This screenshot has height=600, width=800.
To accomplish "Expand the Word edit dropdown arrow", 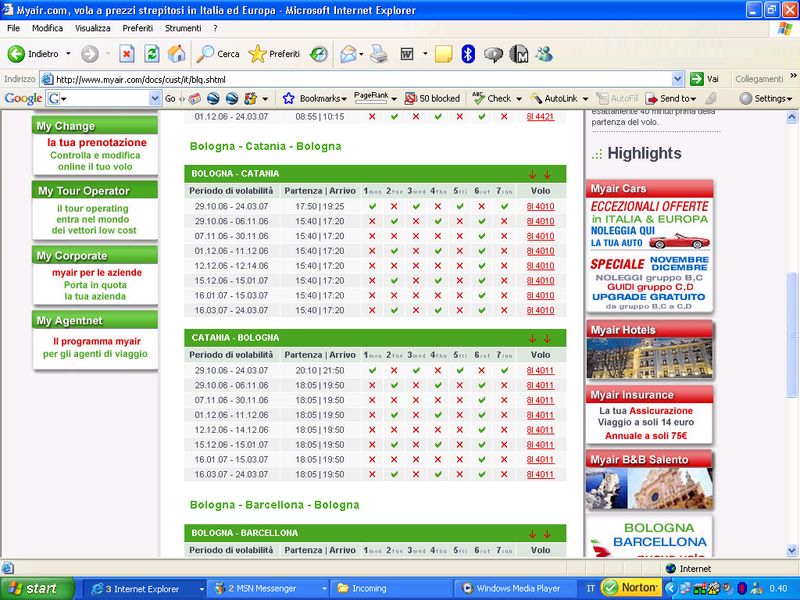I will [424, 54].
